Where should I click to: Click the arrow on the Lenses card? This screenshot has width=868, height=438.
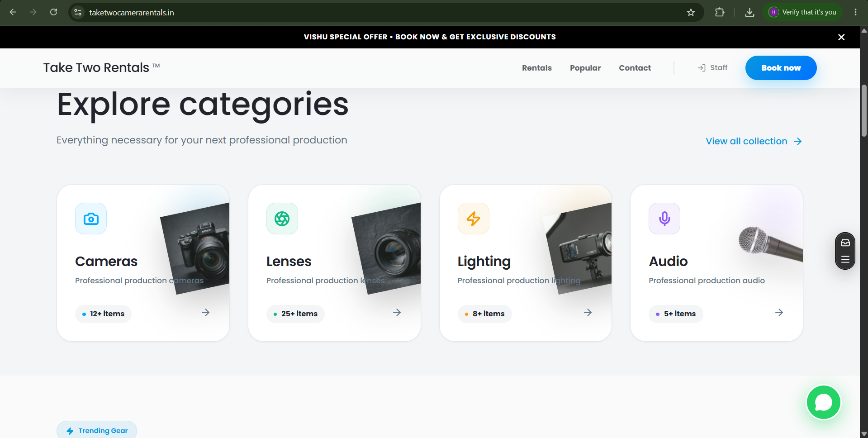397,313
